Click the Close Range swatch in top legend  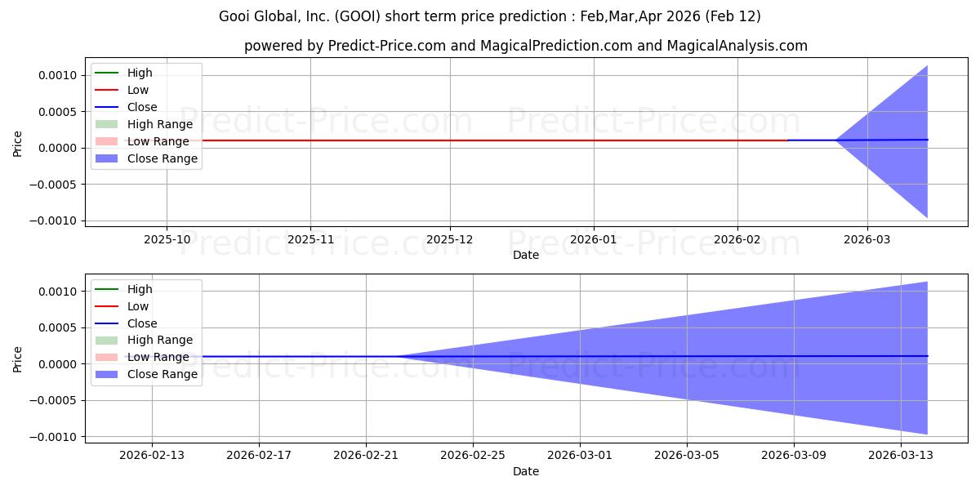tap(107, 158)
